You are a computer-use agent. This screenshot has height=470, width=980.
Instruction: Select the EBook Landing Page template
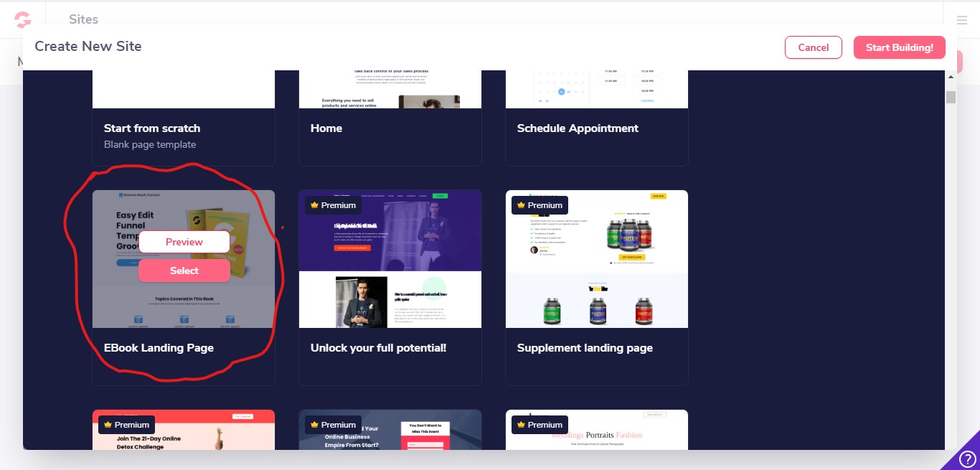coord(184,271)
